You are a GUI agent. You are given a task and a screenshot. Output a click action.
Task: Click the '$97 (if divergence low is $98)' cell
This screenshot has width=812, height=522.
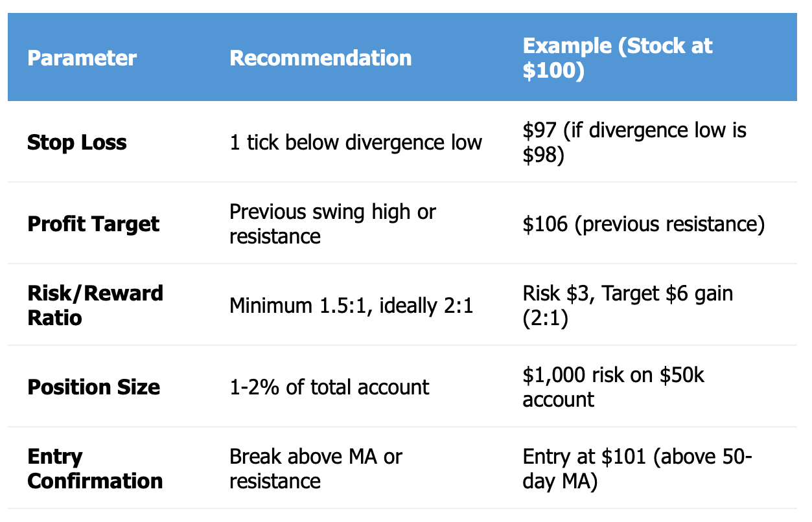[634, 142]
